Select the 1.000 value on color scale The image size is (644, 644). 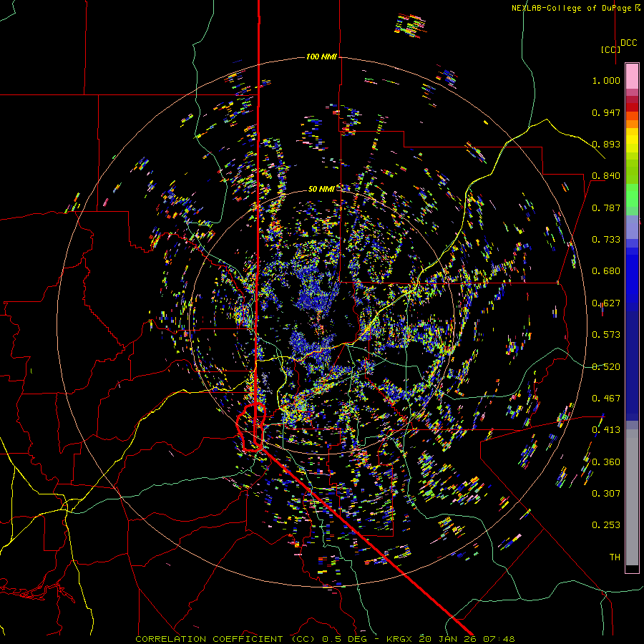click(x=606, y=80)
